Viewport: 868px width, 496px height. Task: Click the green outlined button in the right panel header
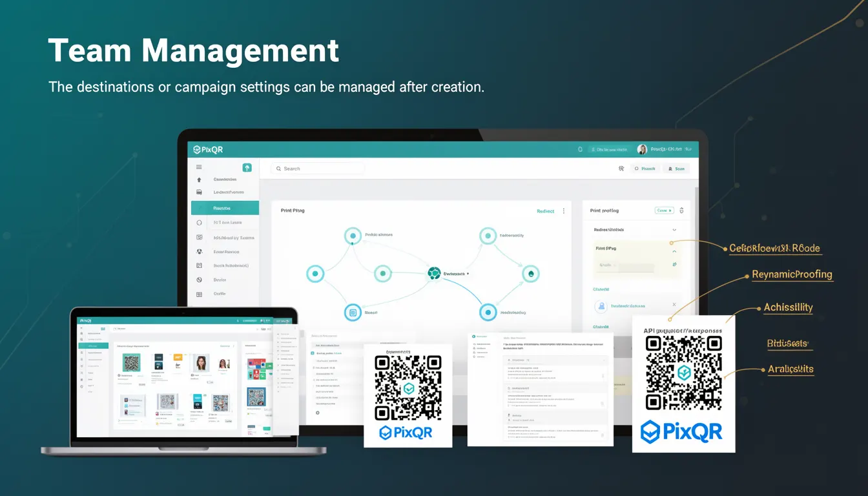tap(664, 211)
